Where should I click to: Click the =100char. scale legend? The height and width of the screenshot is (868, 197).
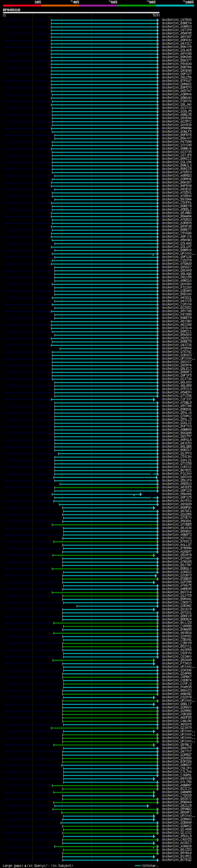(146, 866)
